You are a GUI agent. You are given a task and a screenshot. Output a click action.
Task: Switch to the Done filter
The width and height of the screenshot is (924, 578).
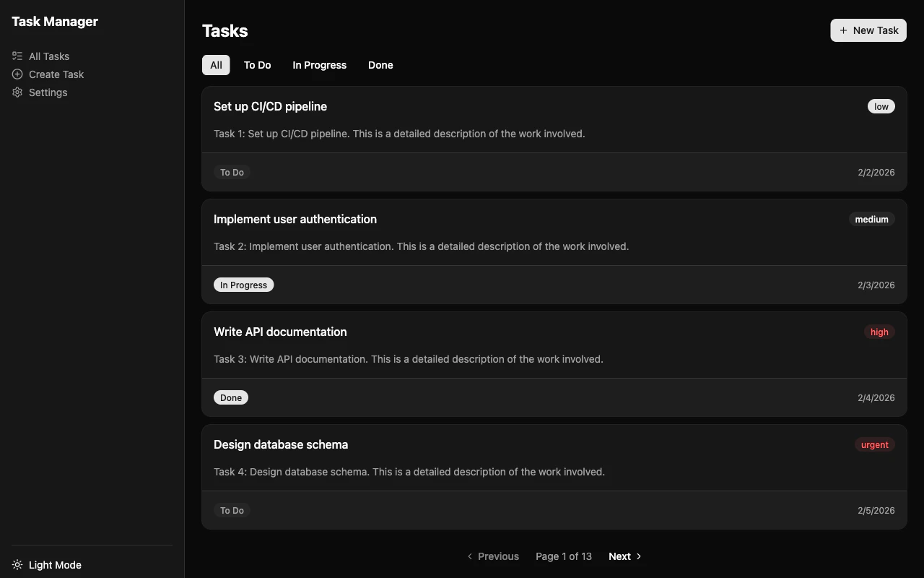[x=380, y=65]
